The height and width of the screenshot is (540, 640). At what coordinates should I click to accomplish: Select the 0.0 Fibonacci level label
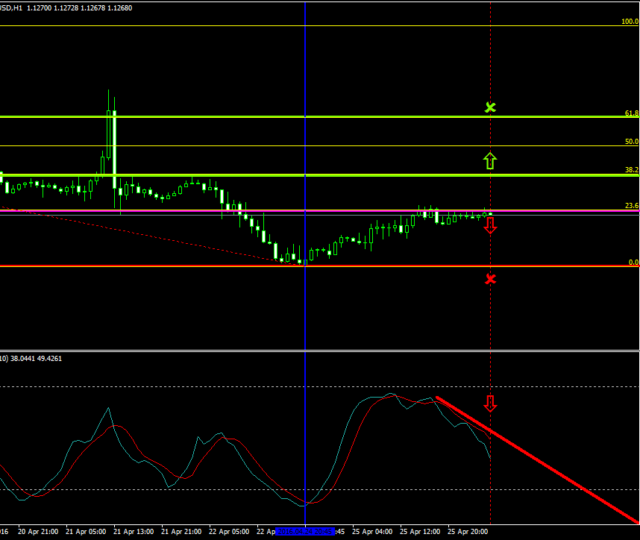632,262
